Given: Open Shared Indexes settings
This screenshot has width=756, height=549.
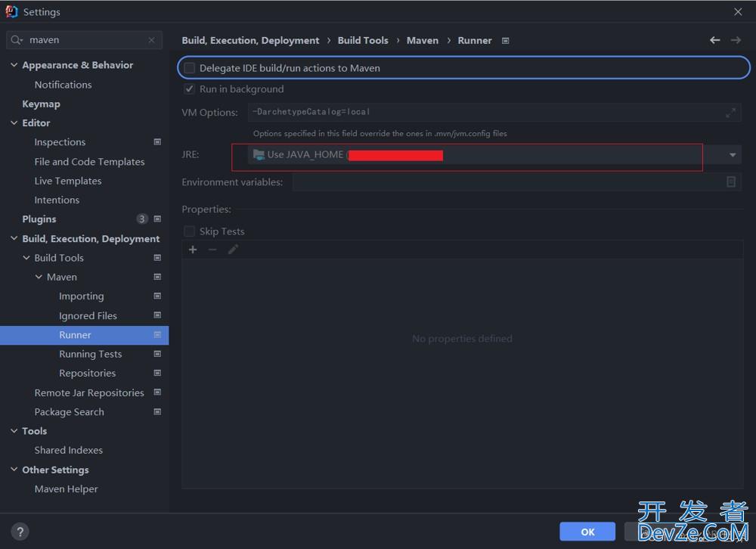Looking at the screenshot, I should point(69,450).
